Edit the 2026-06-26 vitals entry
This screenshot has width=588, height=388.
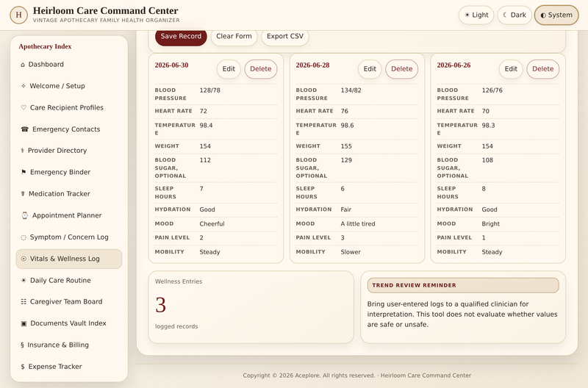511,69
